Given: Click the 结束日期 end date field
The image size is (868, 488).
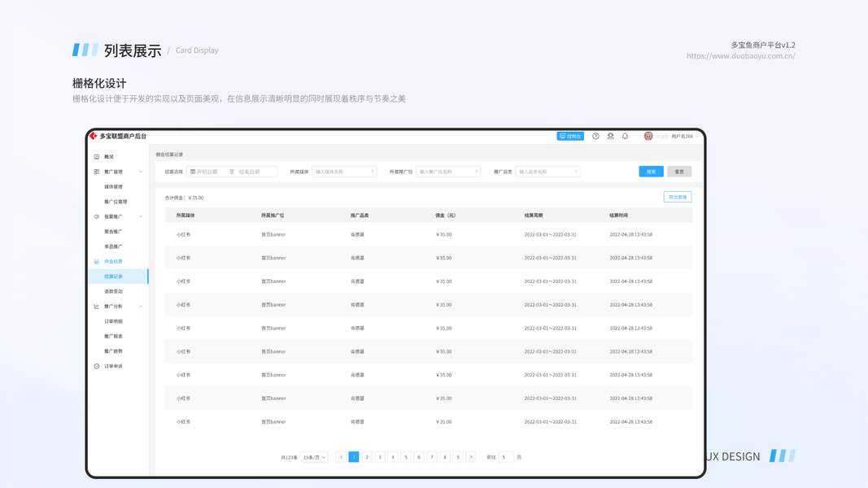Looking at the screenshot, I should coord(249,172).
